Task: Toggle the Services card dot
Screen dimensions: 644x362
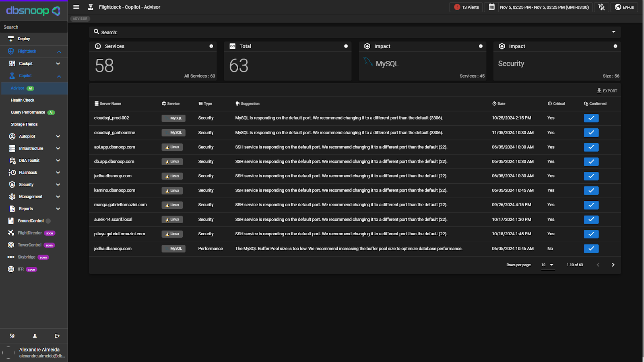Action: [211, 46]
